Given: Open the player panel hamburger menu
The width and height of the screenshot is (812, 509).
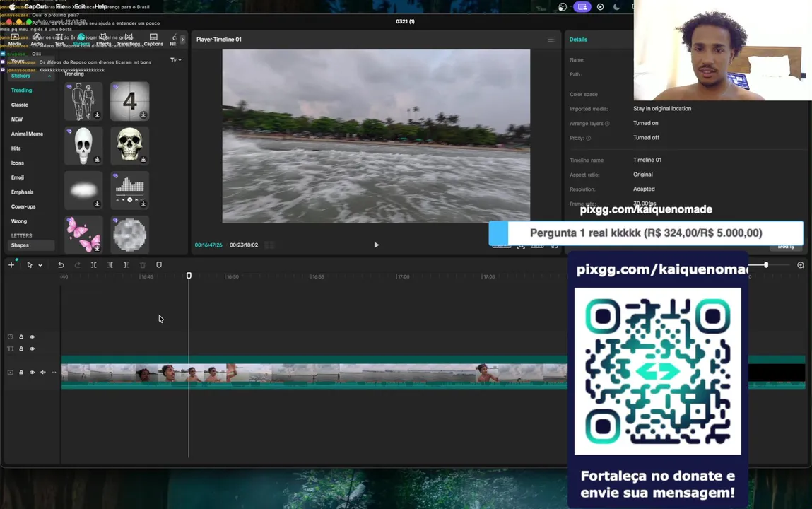Looking at the screenshot, I should pos(551,40).
